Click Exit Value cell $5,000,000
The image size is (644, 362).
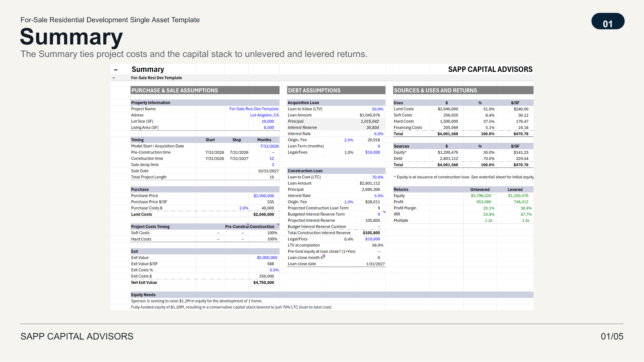tap(267, 258)
